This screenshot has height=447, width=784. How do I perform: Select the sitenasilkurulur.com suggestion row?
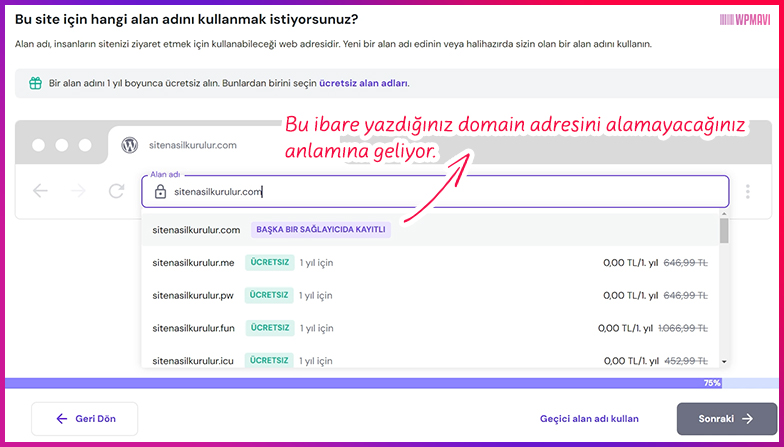point(430,230)
